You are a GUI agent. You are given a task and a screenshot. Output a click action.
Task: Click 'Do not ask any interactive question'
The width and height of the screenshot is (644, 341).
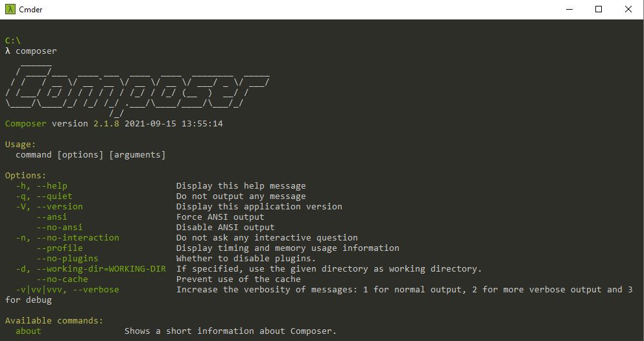coord(267,237)
